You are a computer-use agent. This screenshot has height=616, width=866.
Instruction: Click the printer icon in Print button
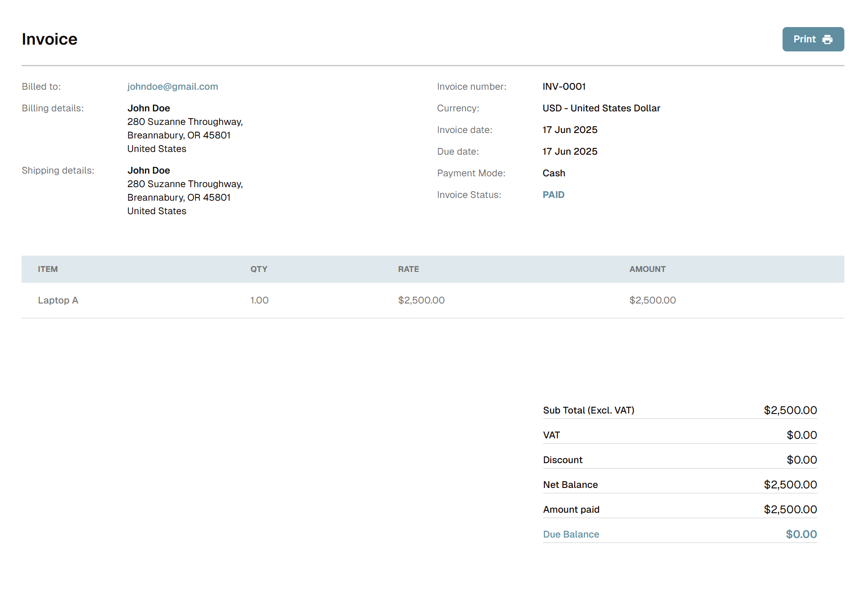click(827, 40)
